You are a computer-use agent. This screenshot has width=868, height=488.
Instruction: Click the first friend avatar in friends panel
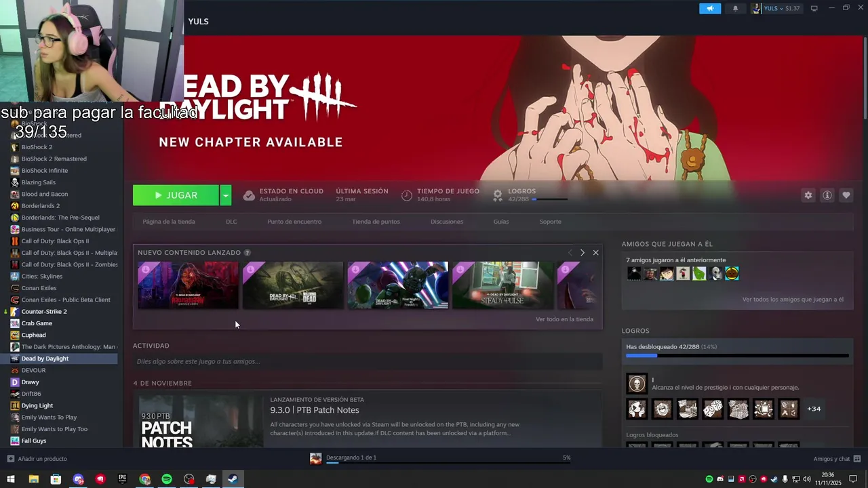(x=634, y=273)
